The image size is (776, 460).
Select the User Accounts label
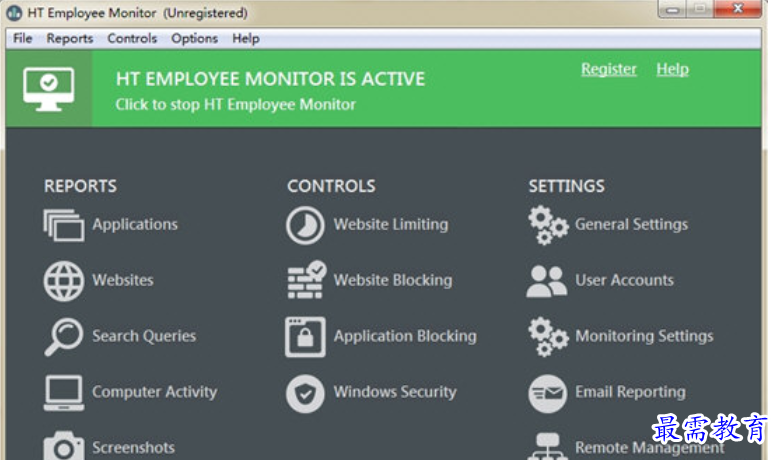pyautogui.click(x=625, y=280)
